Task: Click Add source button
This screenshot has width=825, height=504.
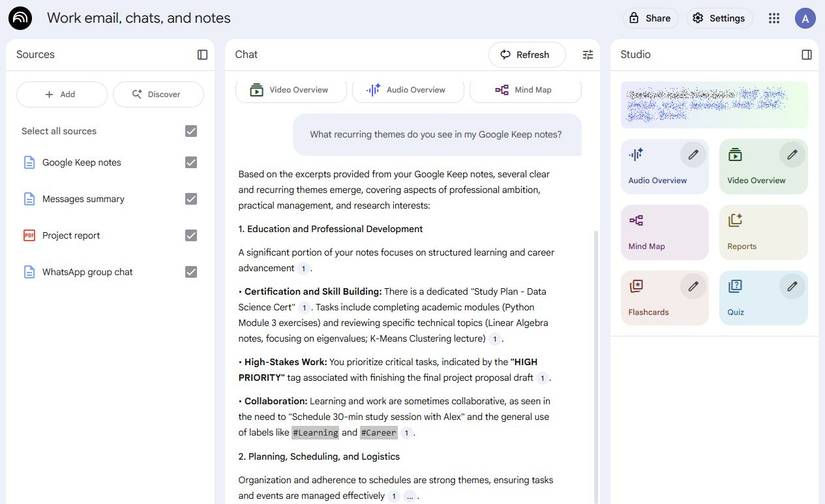Action: (x=61, y=95)
